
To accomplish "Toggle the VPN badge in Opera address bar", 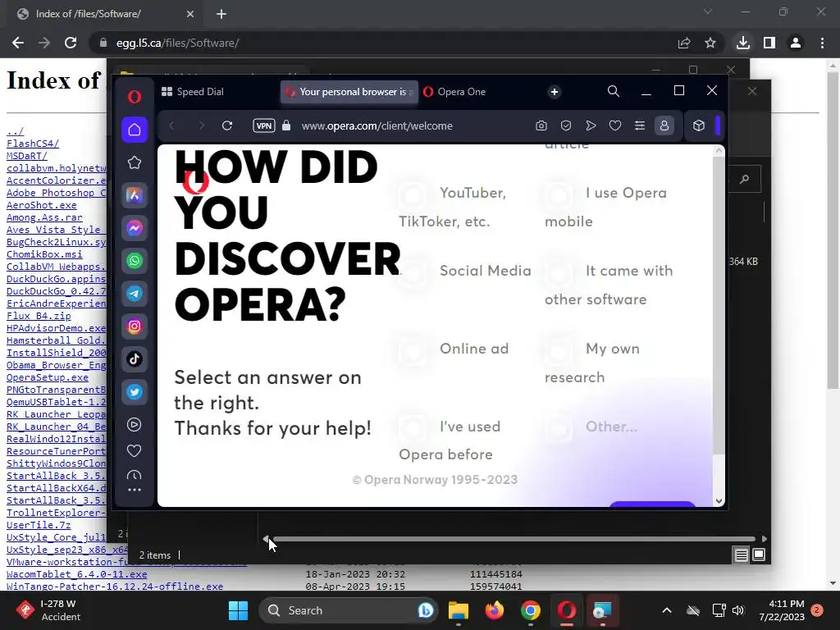I will 264,126.
